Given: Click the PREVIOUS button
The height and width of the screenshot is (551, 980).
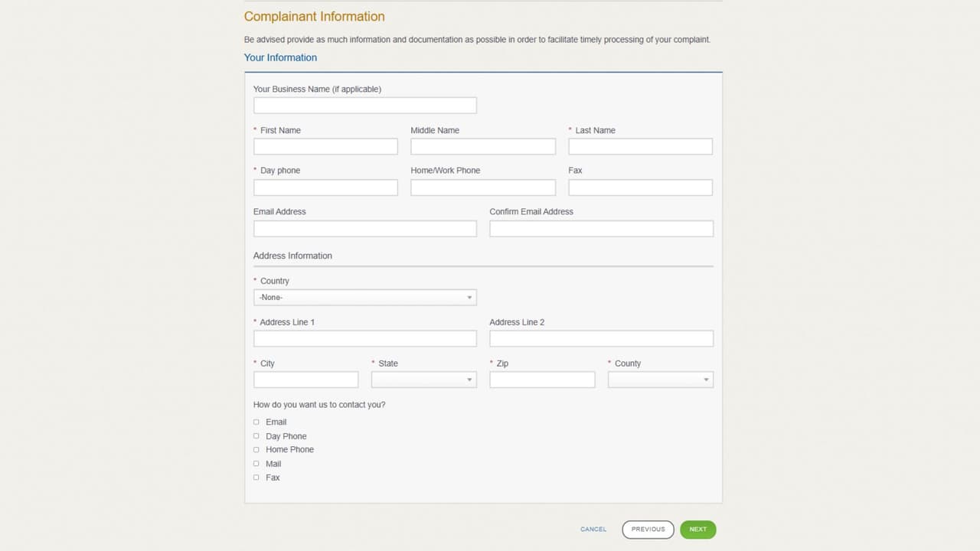Looking at the screenshot, I should coord(648,529).
